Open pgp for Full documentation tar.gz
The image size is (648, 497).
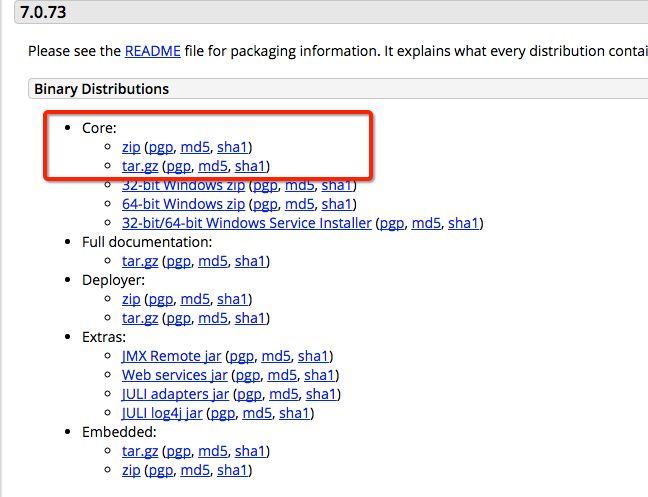tap(179, 261)
